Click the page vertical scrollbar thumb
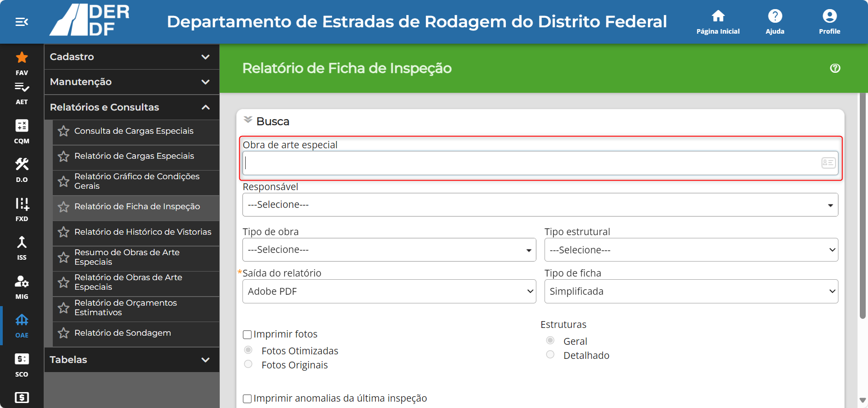Screen dimensions: 868x408 862,206
